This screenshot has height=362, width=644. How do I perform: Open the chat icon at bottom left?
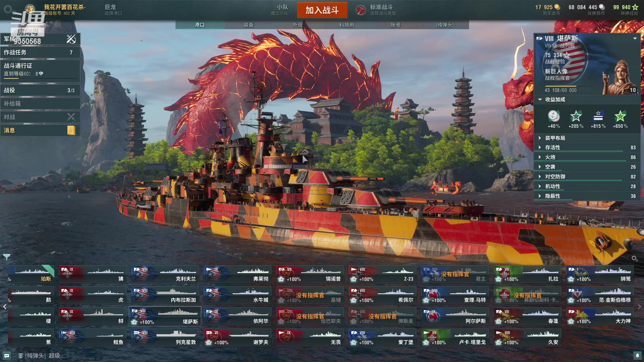[7, 356]
